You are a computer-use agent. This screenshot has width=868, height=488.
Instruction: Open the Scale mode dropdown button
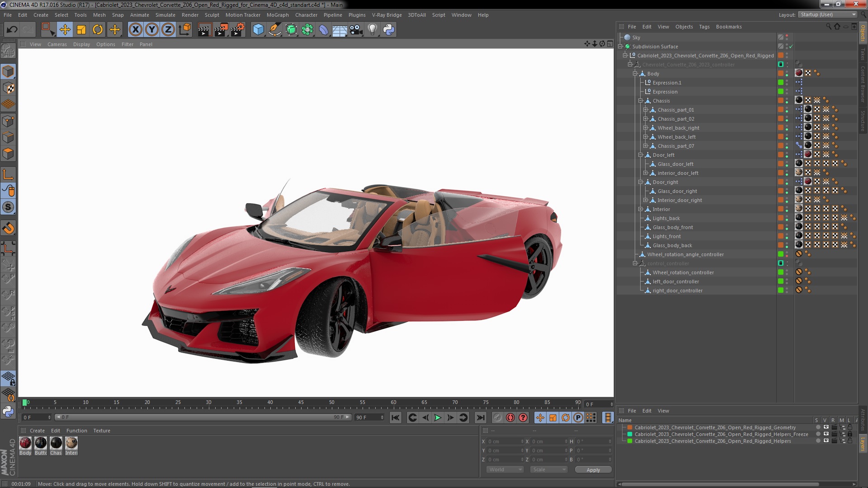pyautogui.click(x=549, y=470)
